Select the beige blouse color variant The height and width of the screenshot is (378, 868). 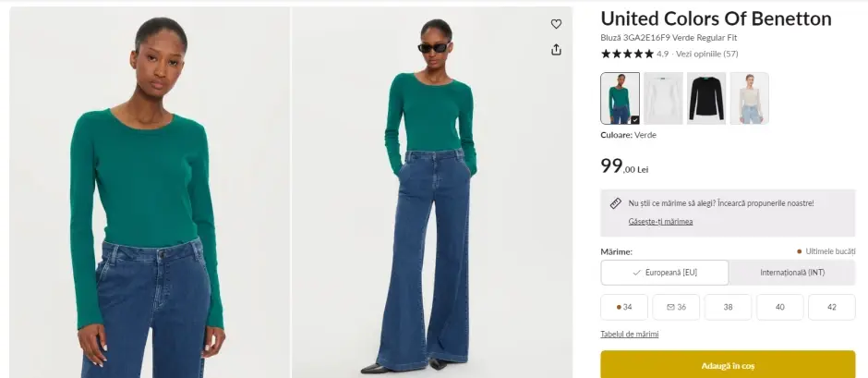pyautogui.click(x=749, y=98)
